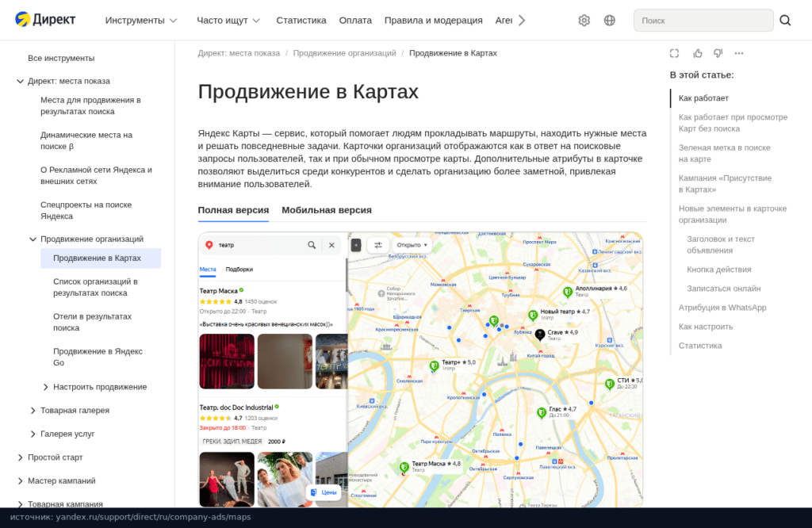Jump to 'Записаться онлайн' section

[x=723, y=289]
